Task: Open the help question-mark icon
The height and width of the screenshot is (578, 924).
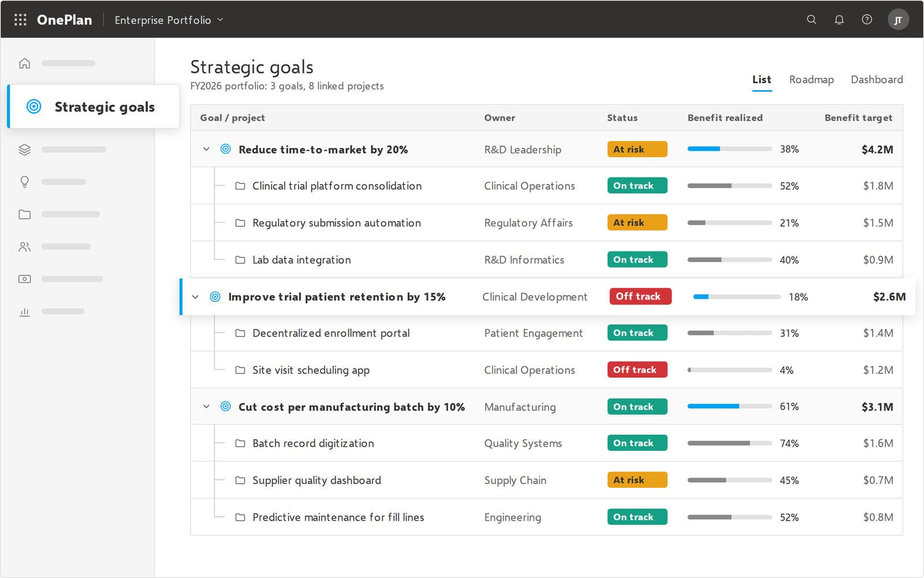Action: click(x=867, y=20)
